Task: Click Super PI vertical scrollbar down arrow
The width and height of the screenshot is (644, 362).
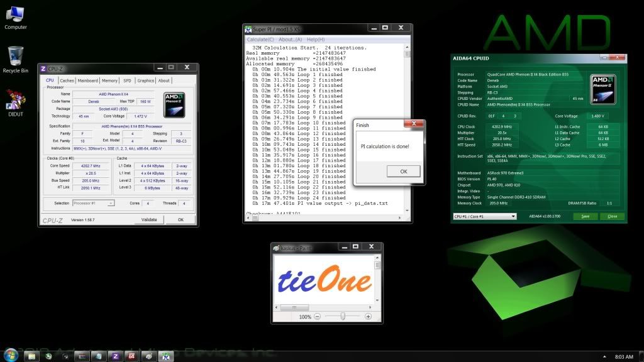Action: [407, 211]
